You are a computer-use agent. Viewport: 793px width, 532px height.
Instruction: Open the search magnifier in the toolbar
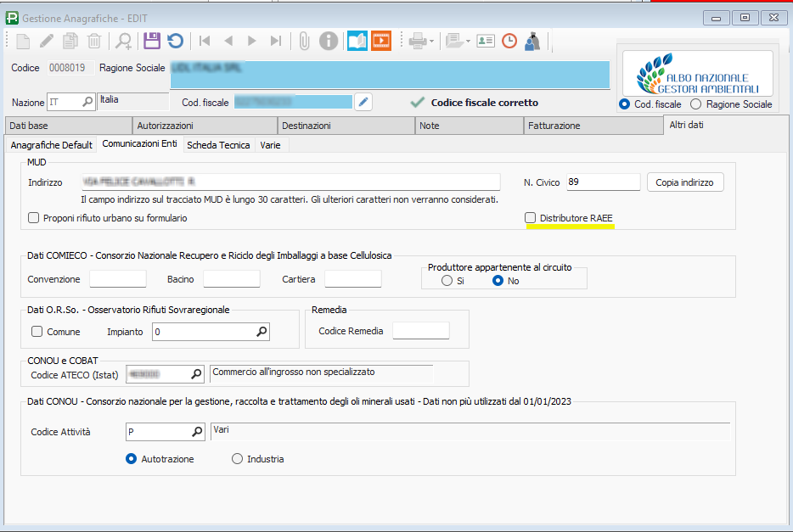coord(124,40)
